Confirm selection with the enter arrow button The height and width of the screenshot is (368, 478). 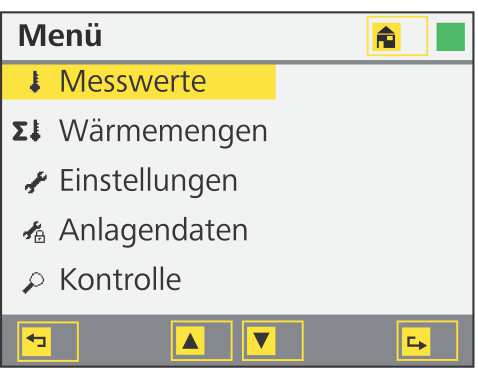416,342
